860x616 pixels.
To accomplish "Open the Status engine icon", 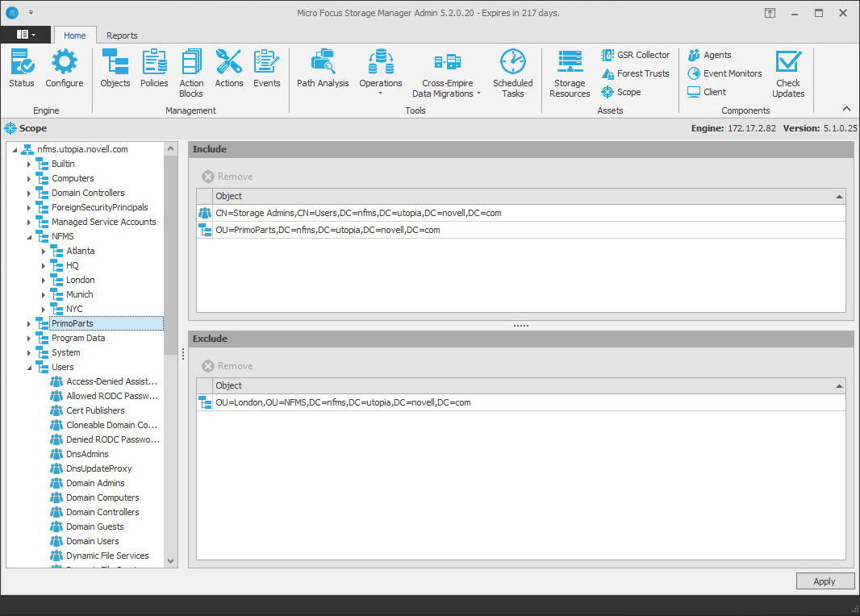I will point(22,69).
